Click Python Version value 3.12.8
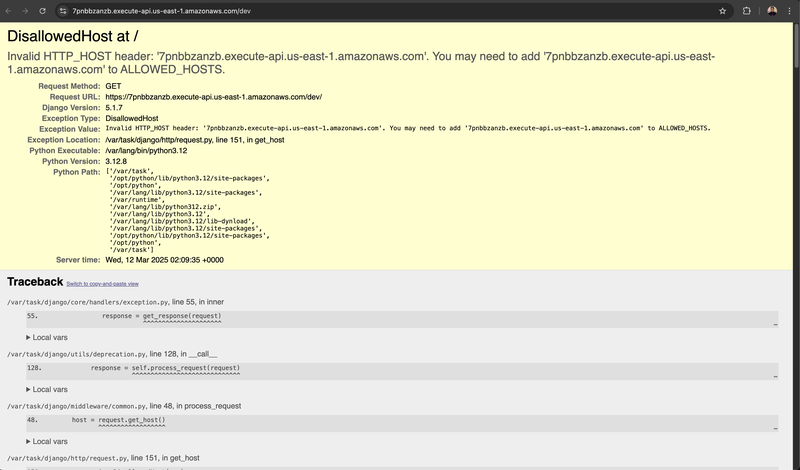This screenshot has width=800, height=470. [116, 161]
